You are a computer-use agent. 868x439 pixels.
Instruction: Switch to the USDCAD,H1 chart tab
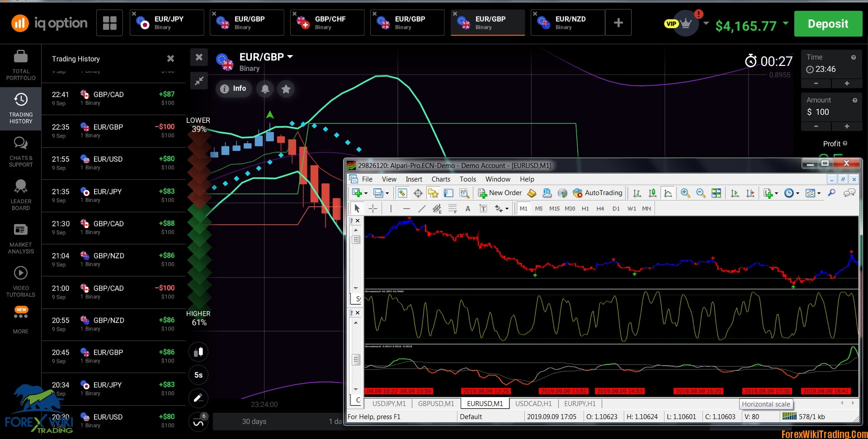pyautogui.click(x=533, y=403)
